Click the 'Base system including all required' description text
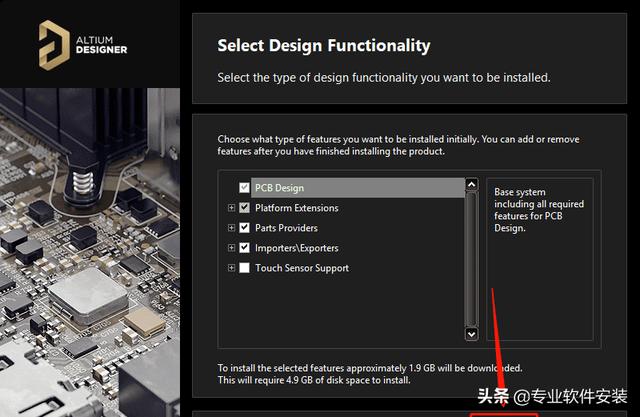The height and width of the screenshot is (417, 640). click(539, 210)
